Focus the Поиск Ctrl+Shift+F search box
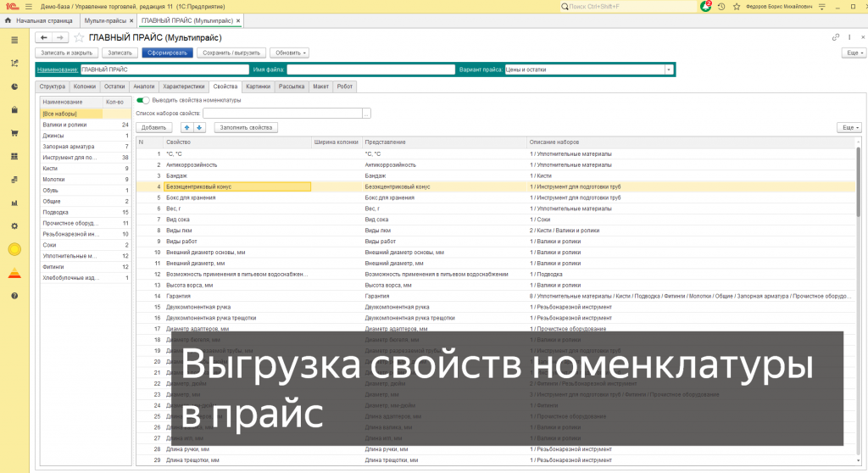This screenshot has width=868, height=473. 627,7
